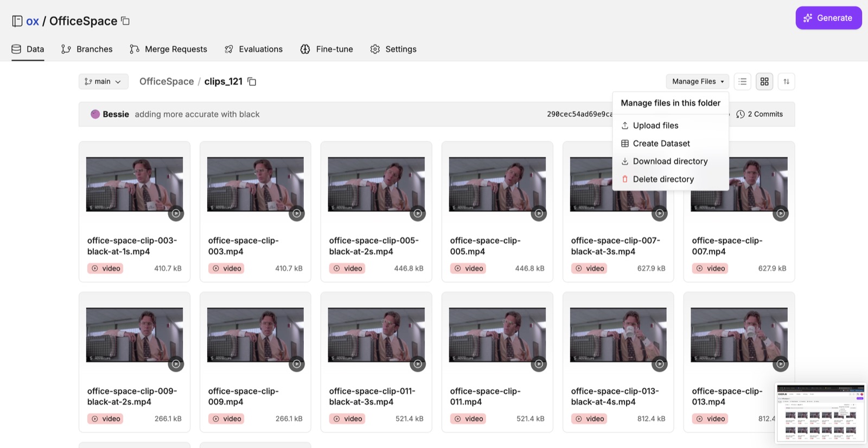
Task: Open the Fine-tune tab
Action: coord(327,49)
